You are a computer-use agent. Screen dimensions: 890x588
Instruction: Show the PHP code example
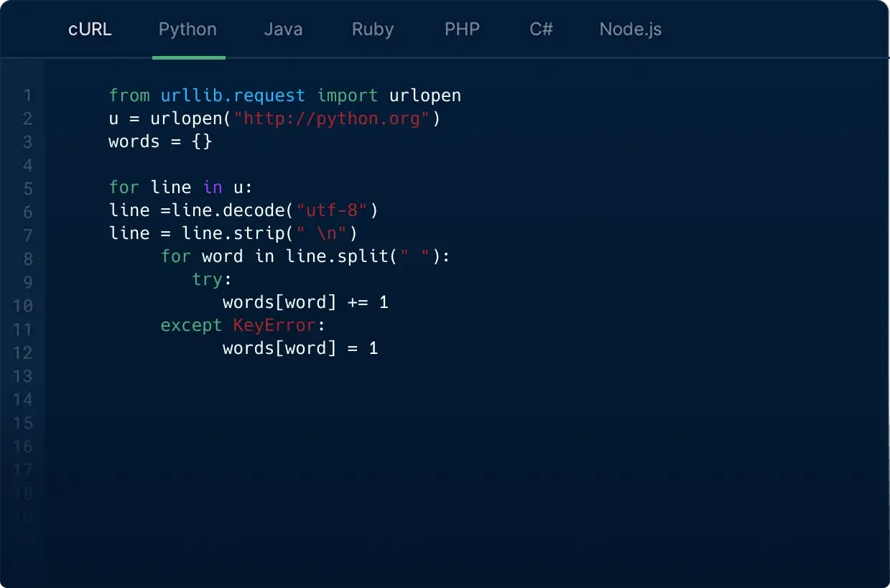coord(462,29)
